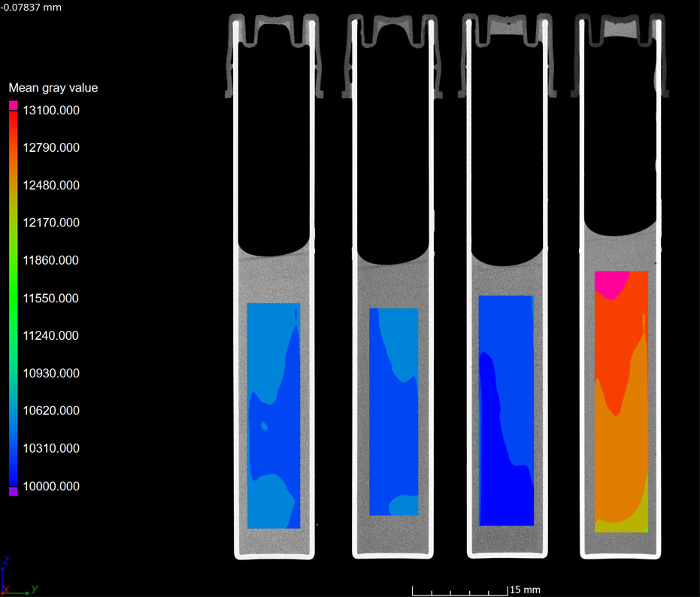Click the purple under-range color swatch
Viewport: 700px width, 597px height.
14,491
